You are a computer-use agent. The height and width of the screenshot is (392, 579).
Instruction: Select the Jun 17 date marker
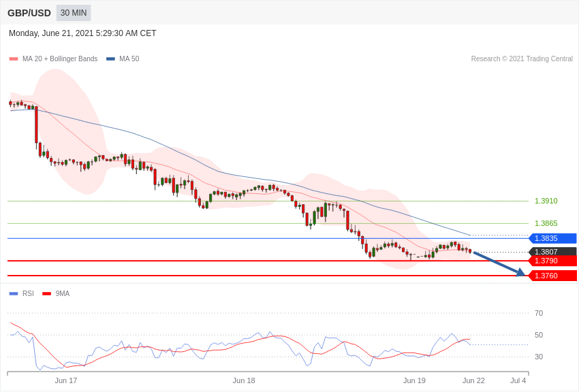pyautogui.click(x=66, y=380)
